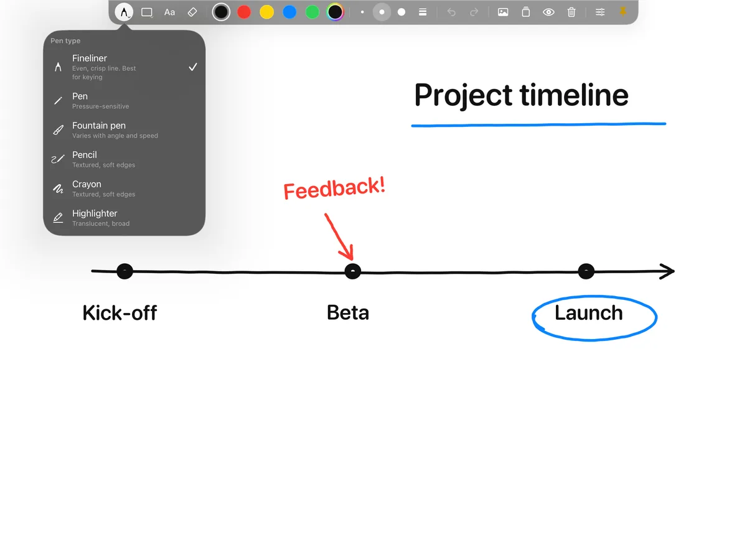The image size is (747, 560).
Task: Toggle the eye visibility icon
Action: 548,12
